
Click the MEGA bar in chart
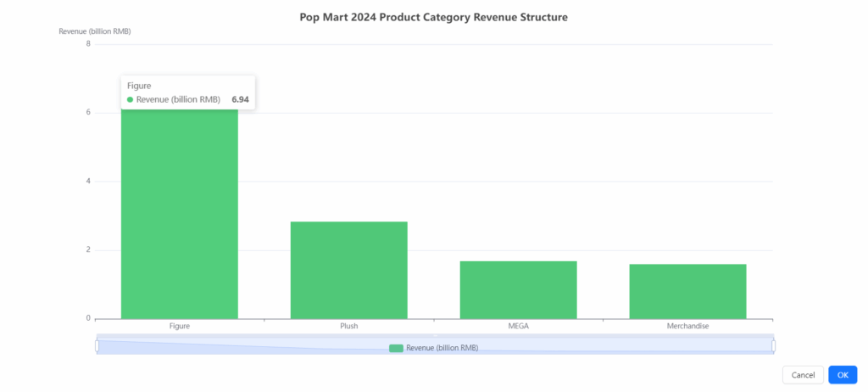coord(518,289)
